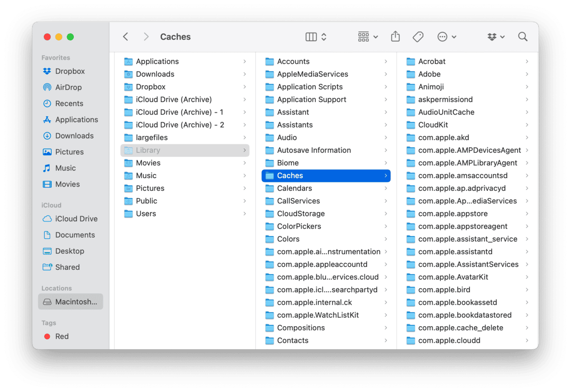The height and width of the screenshot is (392, 571).
Task: Select the com.apple.WatchListKit folder
Action: click(326, 315)
